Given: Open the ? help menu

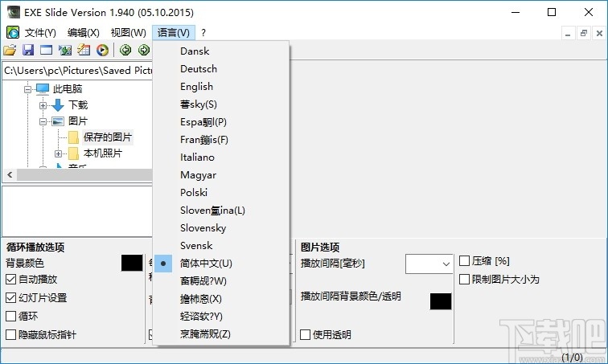Looking at the screenshot, I should coord(203,33).
